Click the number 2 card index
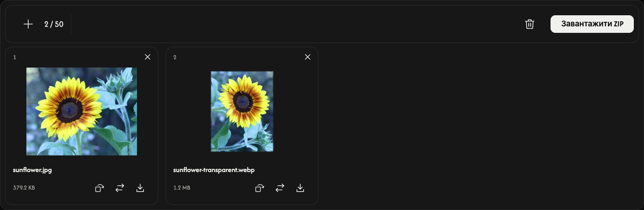Image resolution: width=644 pixels, height=210 pixels. (x=175, y=57)
